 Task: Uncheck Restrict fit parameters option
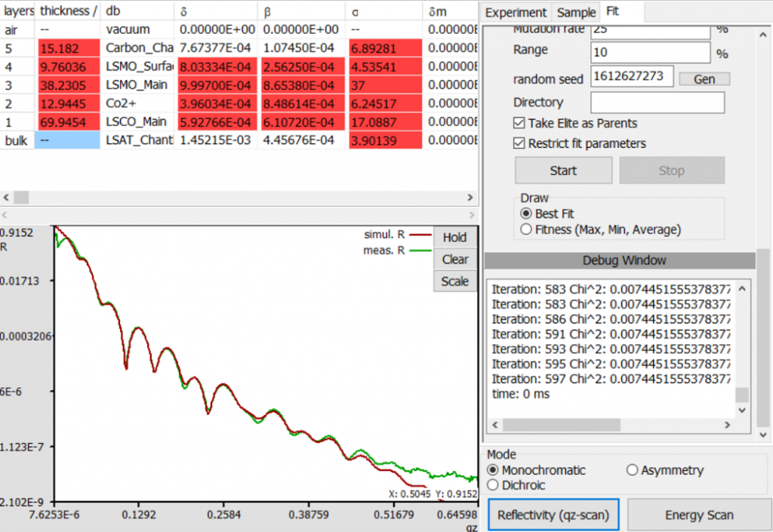click(x=519, y=143)
